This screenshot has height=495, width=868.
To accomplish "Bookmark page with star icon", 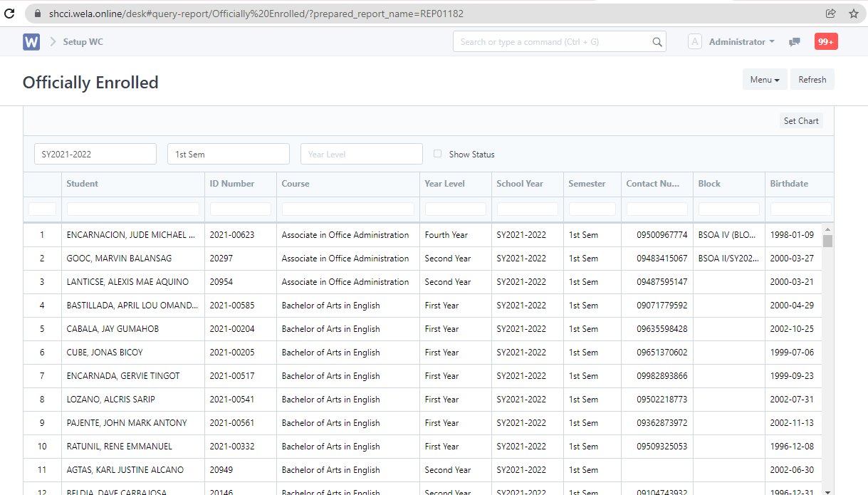I will 853,14.
